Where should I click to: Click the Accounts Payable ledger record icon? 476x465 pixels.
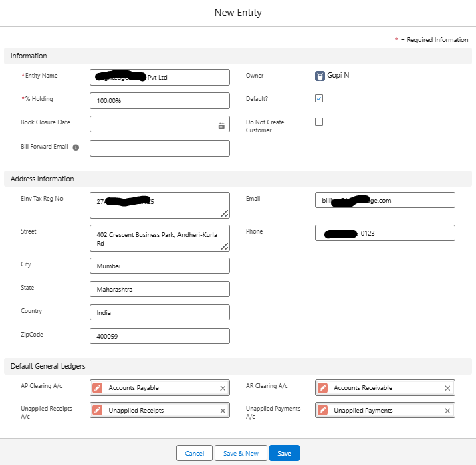point(98,388)
